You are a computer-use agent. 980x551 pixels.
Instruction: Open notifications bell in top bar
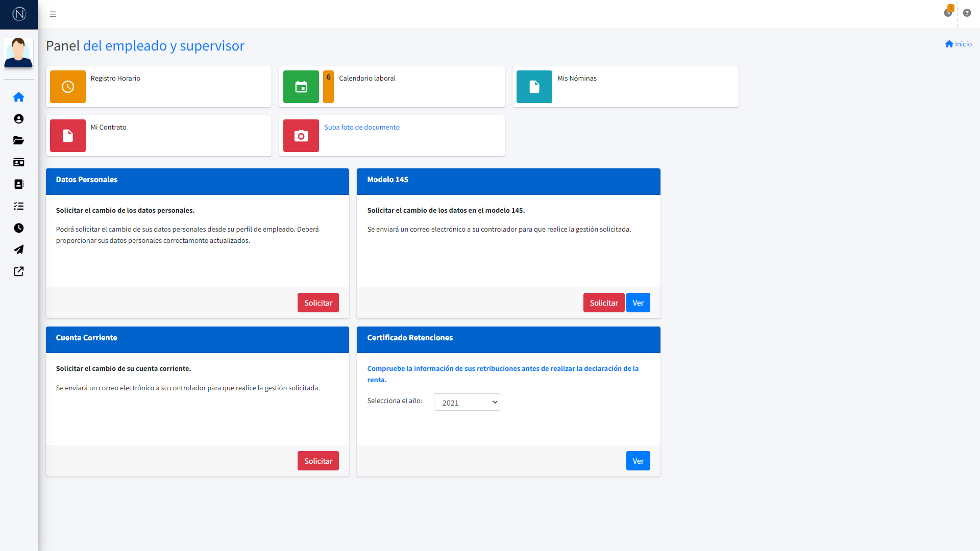(948, 13)
